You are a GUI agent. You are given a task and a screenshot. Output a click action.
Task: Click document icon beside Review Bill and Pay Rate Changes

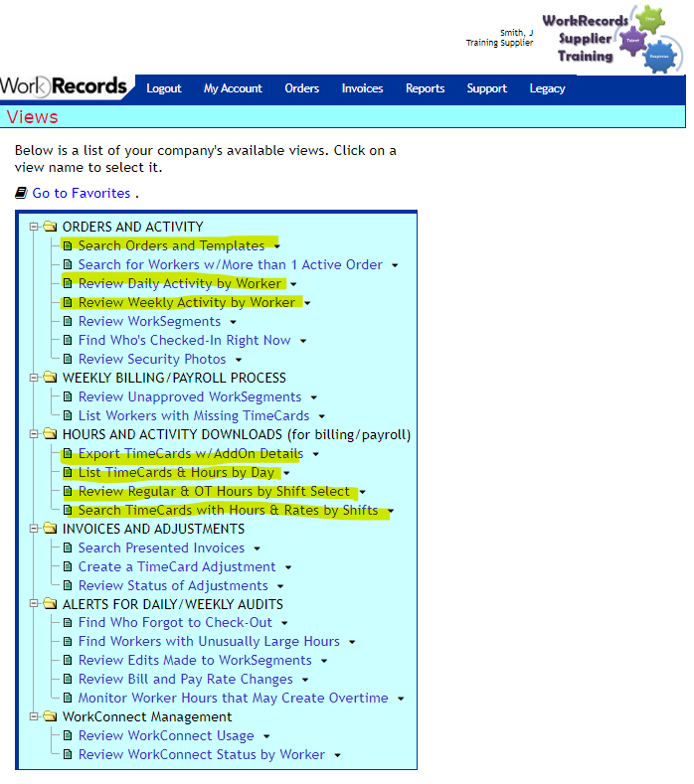click(68, 679)
